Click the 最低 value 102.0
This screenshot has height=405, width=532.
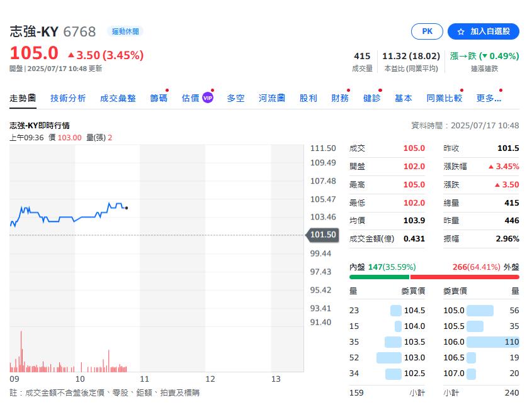(x=414, y=203)
